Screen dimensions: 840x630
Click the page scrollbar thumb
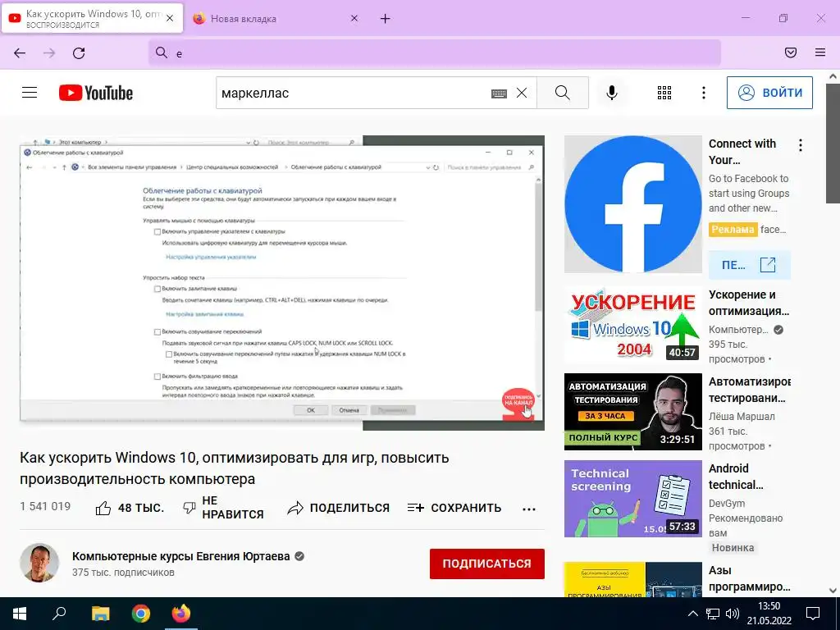point(833,142)
